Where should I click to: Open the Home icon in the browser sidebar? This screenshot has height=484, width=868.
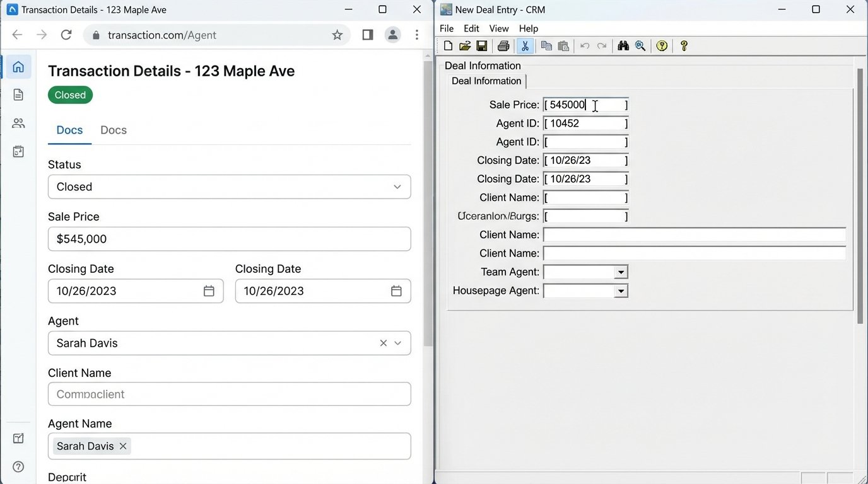tap(17, 66)
